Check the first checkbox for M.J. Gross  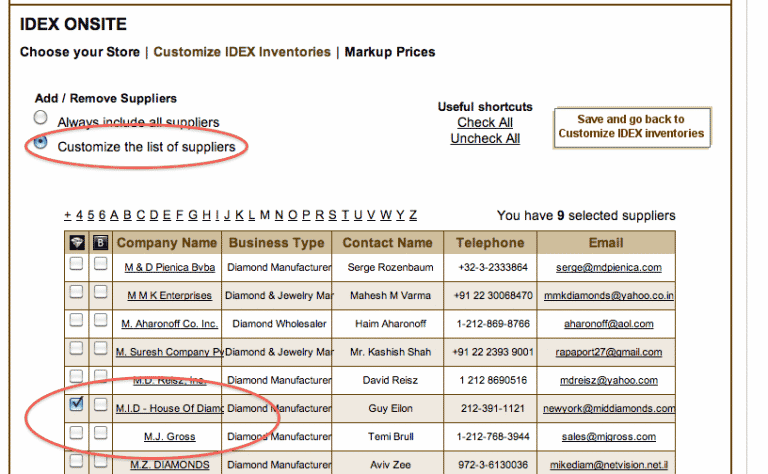point(76,433)
